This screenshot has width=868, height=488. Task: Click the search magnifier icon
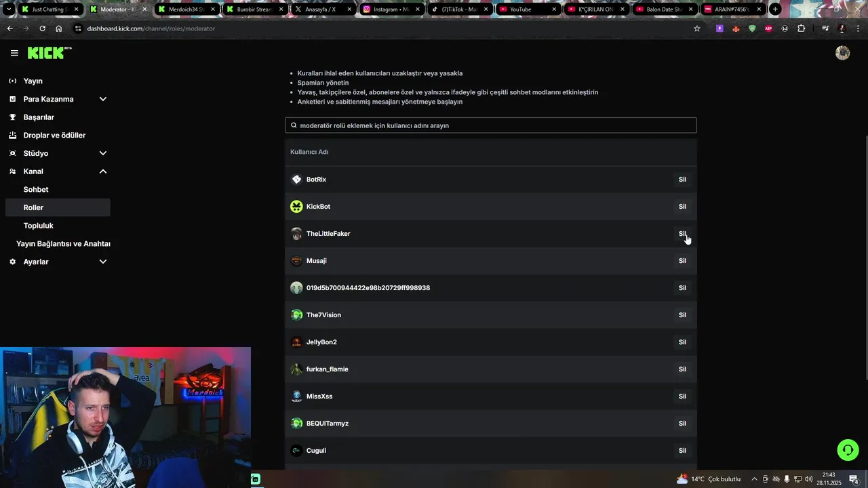(294, 125)
